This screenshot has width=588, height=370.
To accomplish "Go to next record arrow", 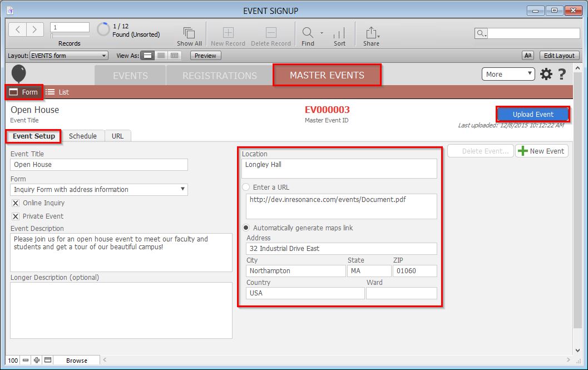I will pyautogui.click(x=34, y=29).
